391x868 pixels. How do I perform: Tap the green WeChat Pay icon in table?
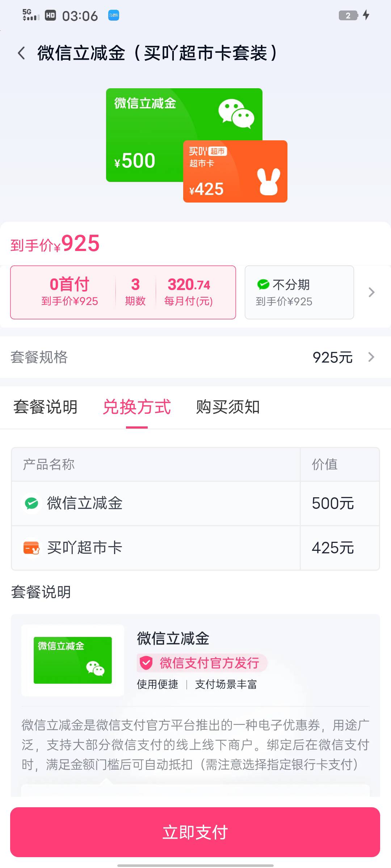pos(31,503)
